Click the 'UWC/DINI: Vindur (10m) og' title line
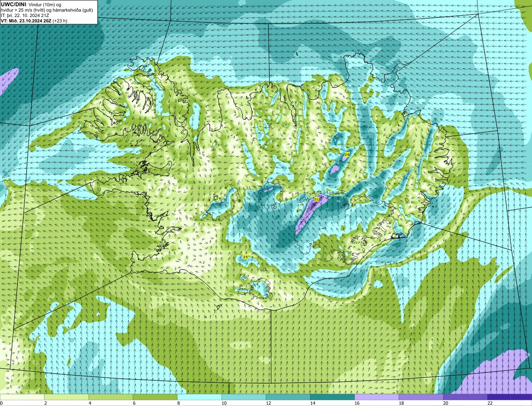Viewport: 532px width, 406px height. [31, 4]
